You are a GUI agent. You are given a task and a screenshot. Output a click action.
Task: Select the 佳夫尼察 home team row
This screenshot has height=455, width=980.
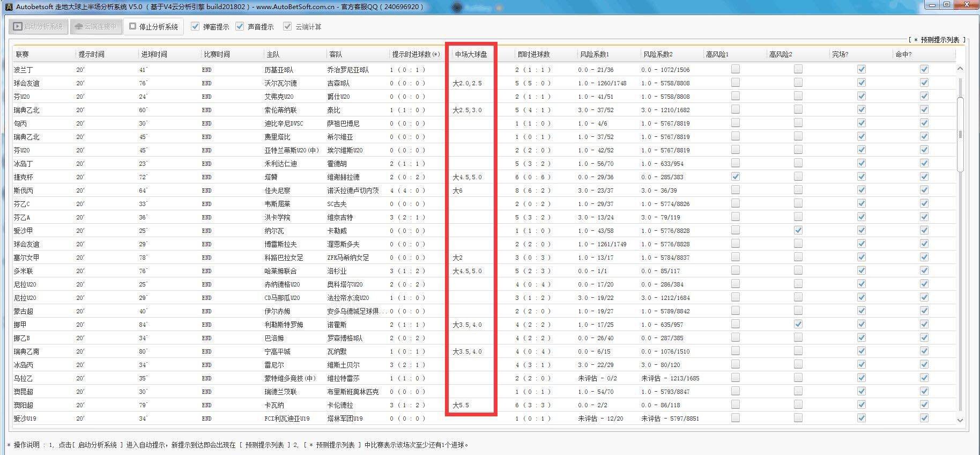point(277,190)
